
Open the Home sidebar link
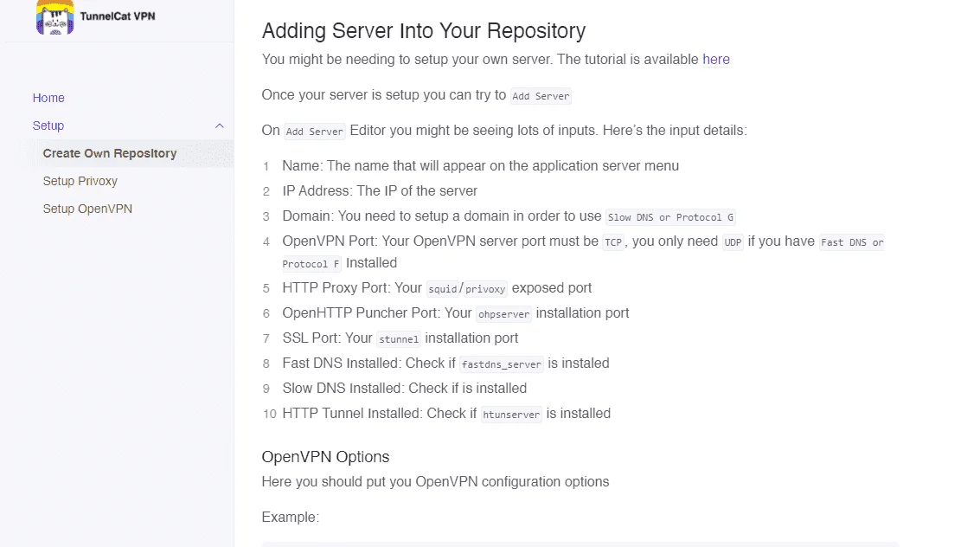pyautogui.click(x=48, y=98)
